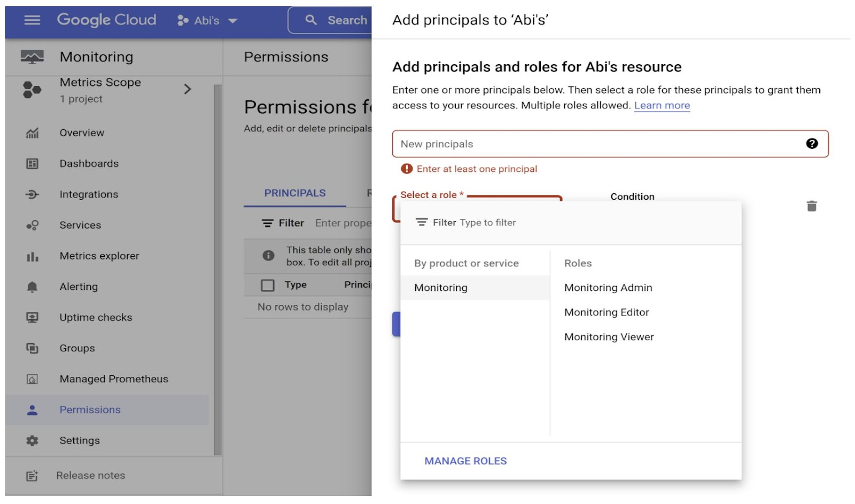Image resolution: width=855 pixels, height=504 pixels.
Task: Click the Uptime checks monitor icon
Action: pos(32,318)
